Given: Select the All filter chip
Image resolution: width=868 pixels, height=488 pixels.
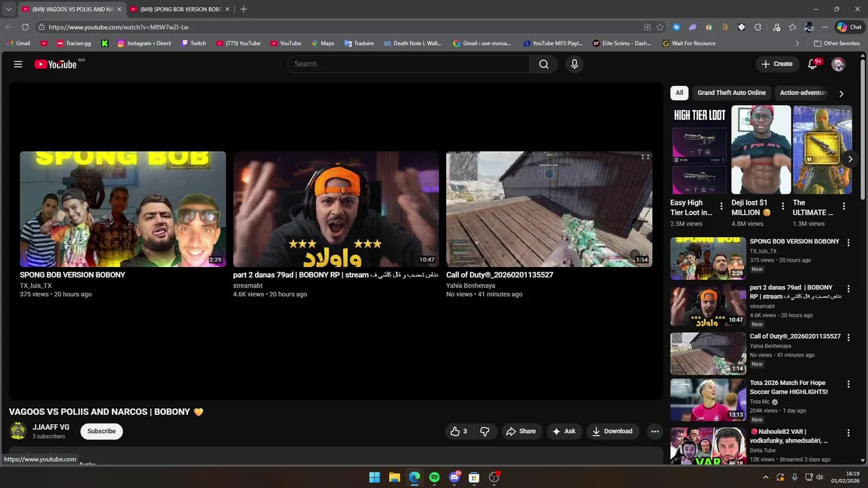Looking at the screenshot, I should tap(679, 93).
